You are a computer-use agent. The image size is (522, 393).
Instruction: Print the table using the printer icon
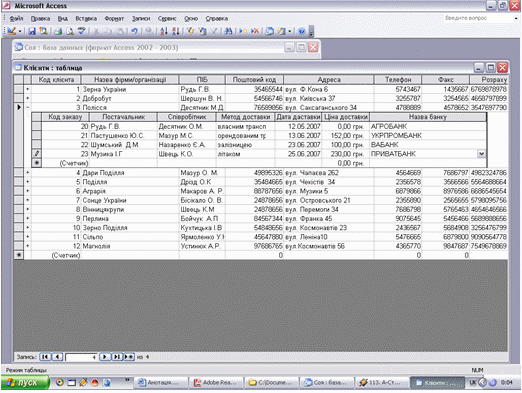58,31
